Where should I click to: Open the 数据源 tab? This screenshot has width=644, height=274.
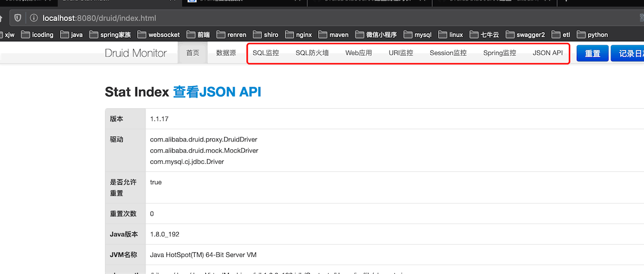pos(226,53)
